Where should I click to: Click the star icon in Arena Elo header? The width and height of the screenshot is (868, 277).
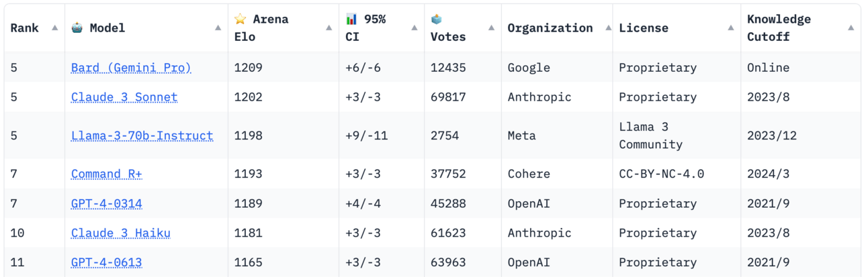[241, 19]
